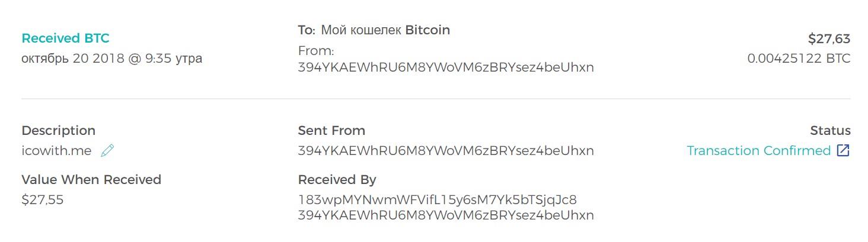Click the second Received By address line
868x242 pixels.
(x=446, y=215)
